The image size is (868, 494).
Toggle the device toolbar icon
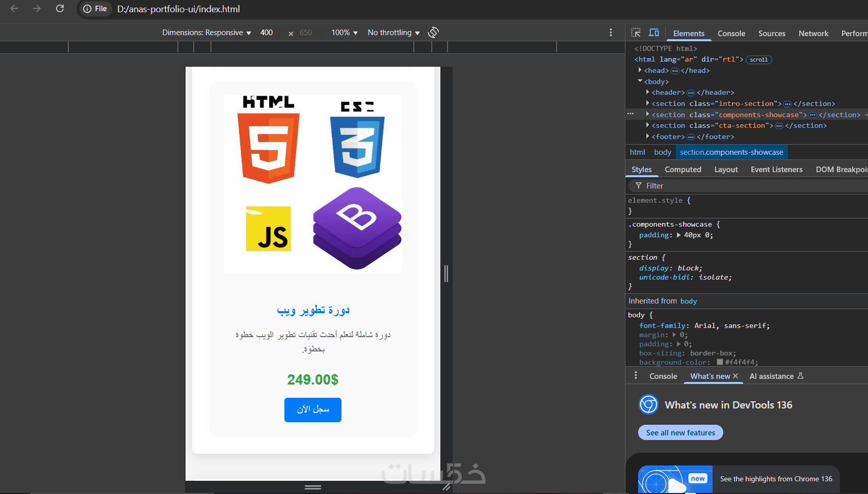654,33
